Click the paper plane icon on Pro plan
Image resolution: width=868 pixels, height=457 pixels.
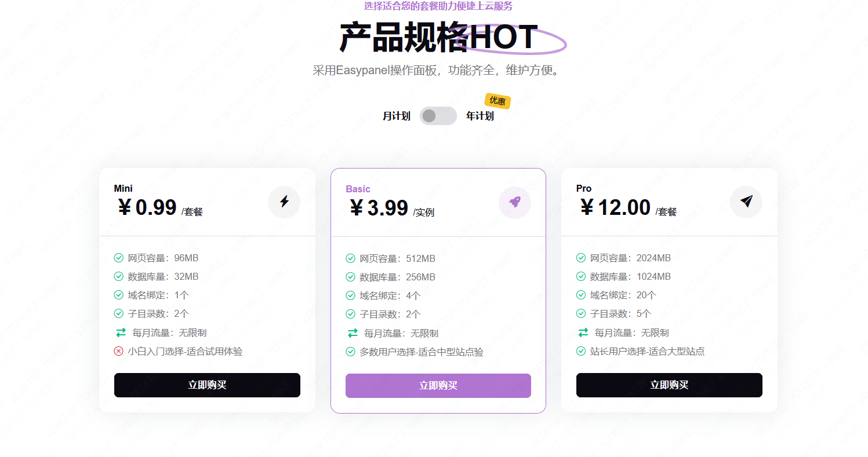pos(746,202)
